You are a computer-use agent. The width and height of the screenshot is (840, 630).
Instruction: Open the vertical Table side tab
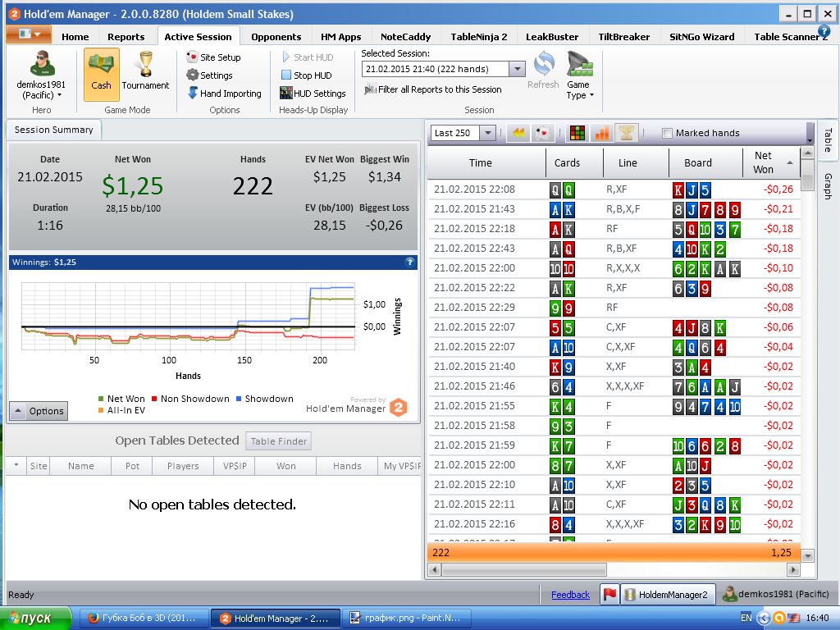pyautogui.click(x=828, y=139)
